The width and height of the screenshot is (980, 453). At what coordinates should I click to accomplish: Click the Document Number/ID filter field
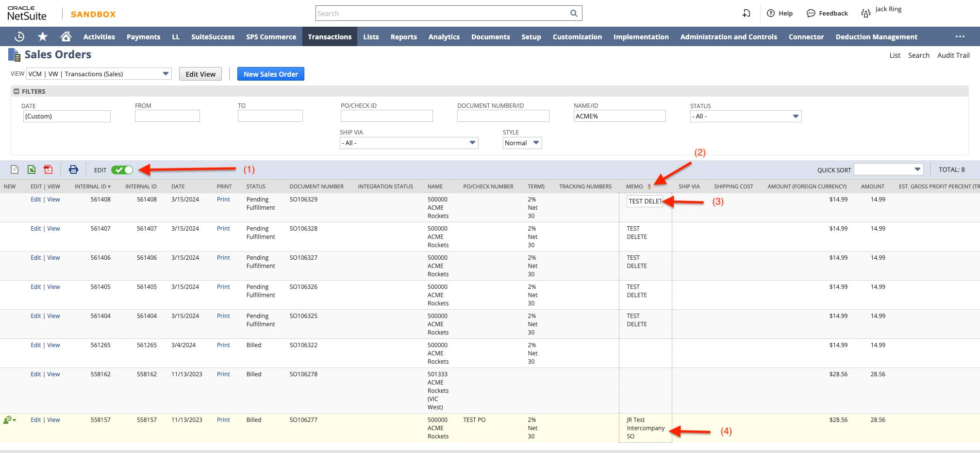[503, 116]
